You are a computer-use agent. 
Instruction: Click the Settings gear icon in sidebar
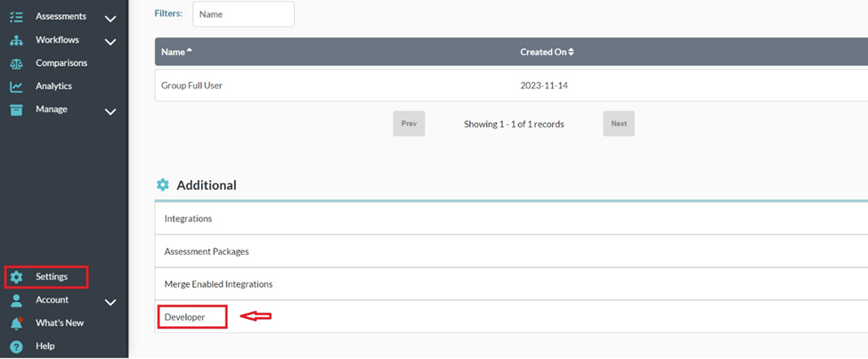[16, 277]
